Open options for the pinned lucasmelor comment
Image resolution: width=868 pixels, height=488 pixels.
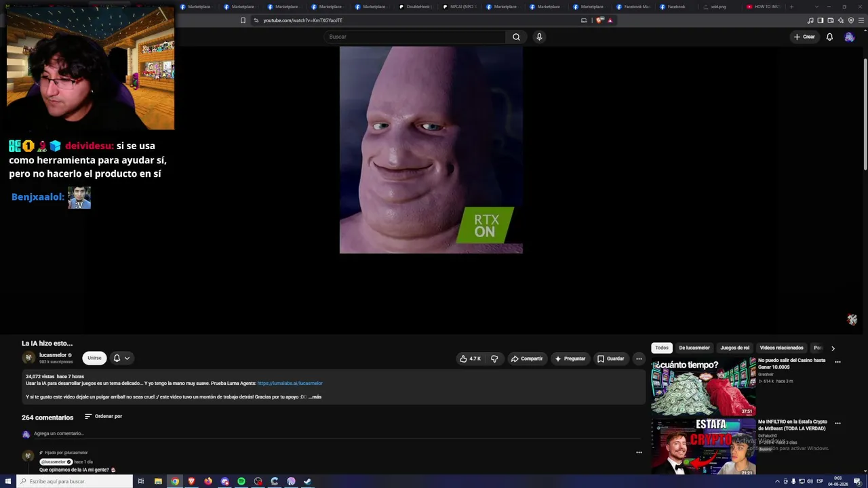[x=639, y=452]
